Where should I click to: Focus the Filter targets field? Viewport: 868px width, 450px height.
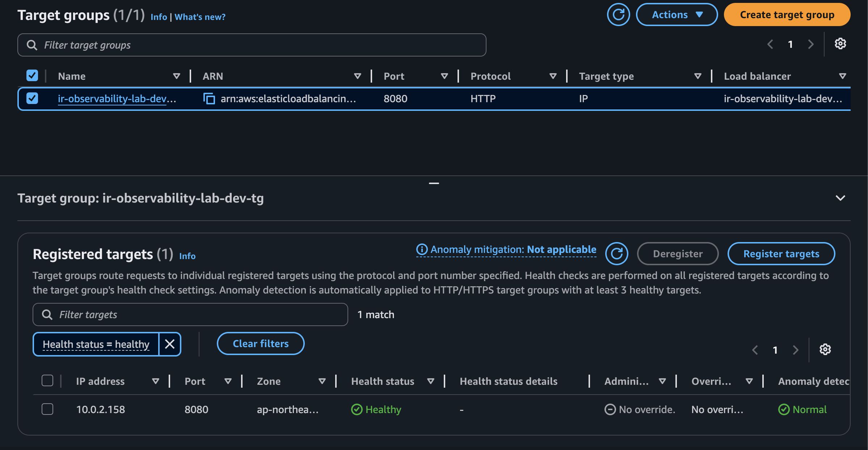point(190,314)
